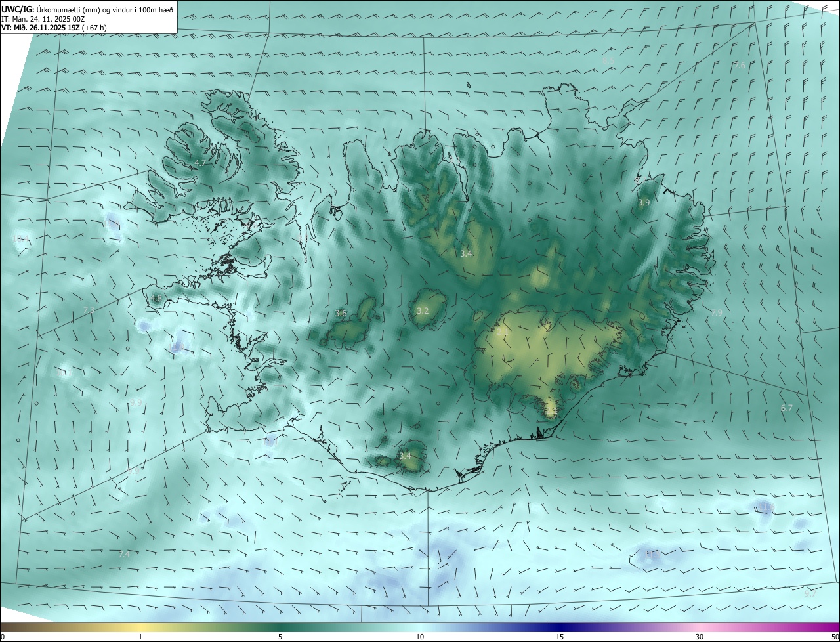Click the '4.8' value on the western peninsula
This screenshot has width=840, height=642.
156,299
